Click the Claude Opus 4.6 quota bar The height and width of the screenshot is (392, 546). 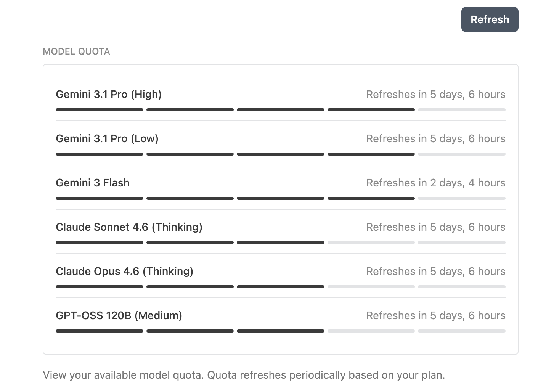[x=280, y=287]
